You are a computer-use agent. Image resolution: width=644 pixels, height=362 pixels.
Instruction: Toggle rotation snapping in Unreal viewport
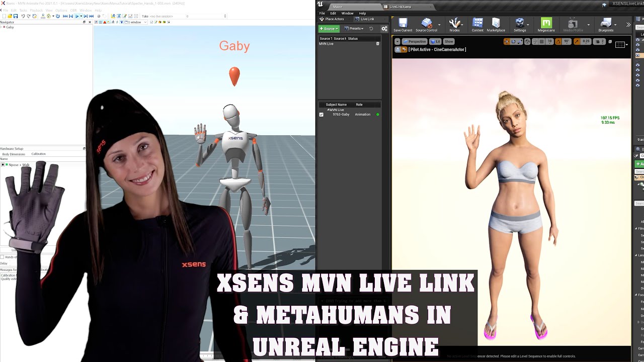[x=558, y=42]
